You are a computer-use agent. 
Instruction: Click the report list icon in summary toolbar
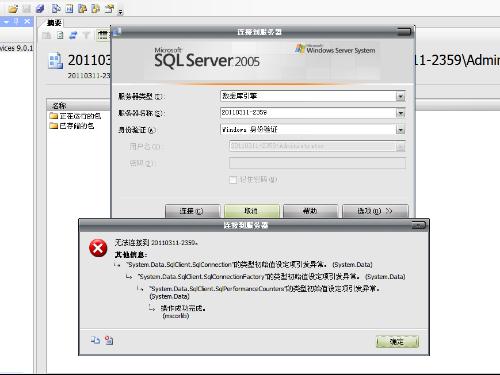(x=104, y=35)
